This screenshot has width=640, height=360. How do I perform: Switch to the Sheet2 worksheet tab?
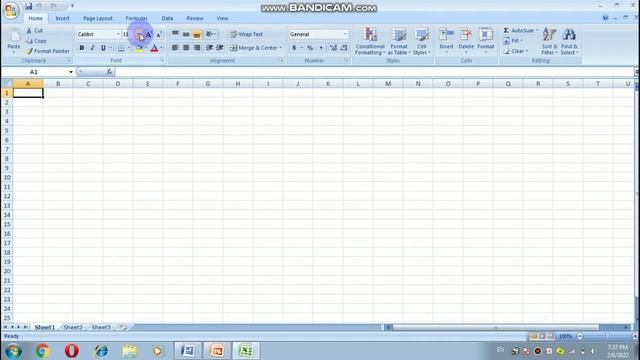[x=73, y=327]
